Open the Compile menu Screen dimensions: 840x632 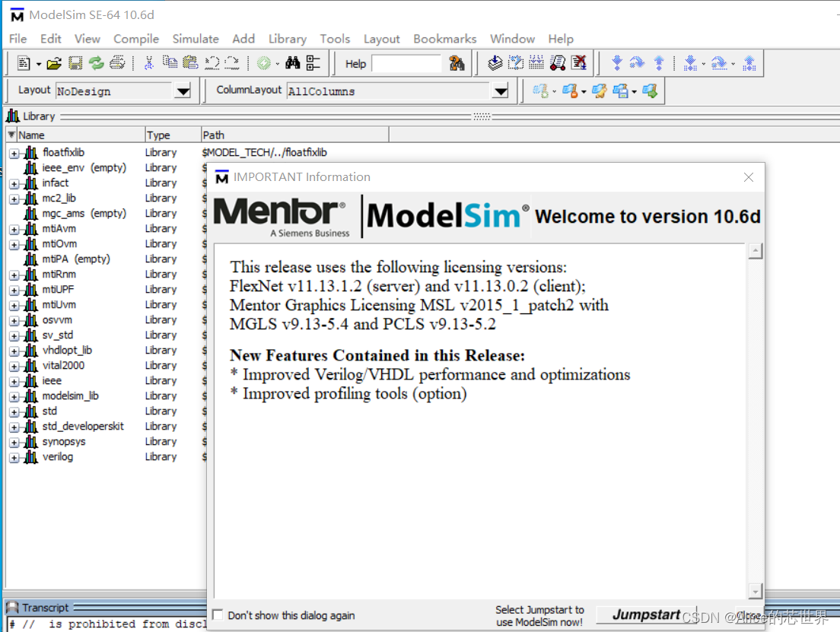point(136,39)
